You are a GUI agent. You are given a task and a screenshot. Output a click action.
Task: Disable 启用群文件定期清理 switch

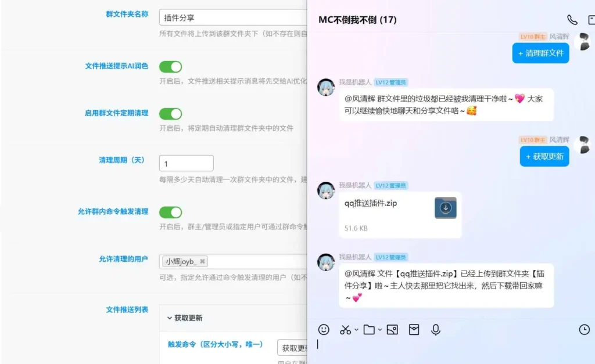pyautogui.click(x=170, y=114)
